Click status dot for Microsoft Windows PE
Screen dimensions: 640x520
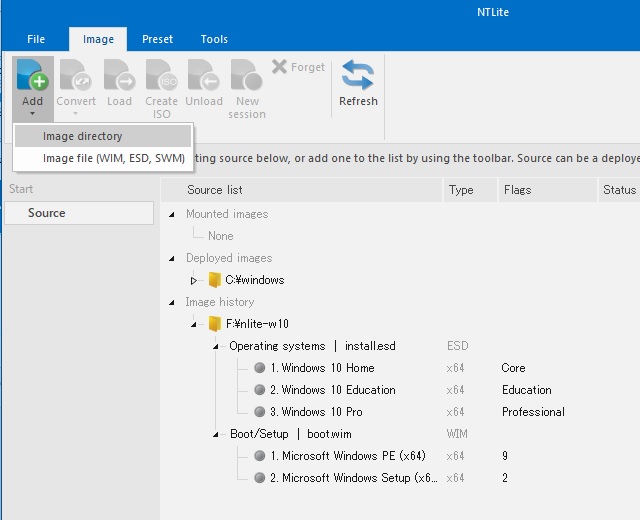coord(260,456)
